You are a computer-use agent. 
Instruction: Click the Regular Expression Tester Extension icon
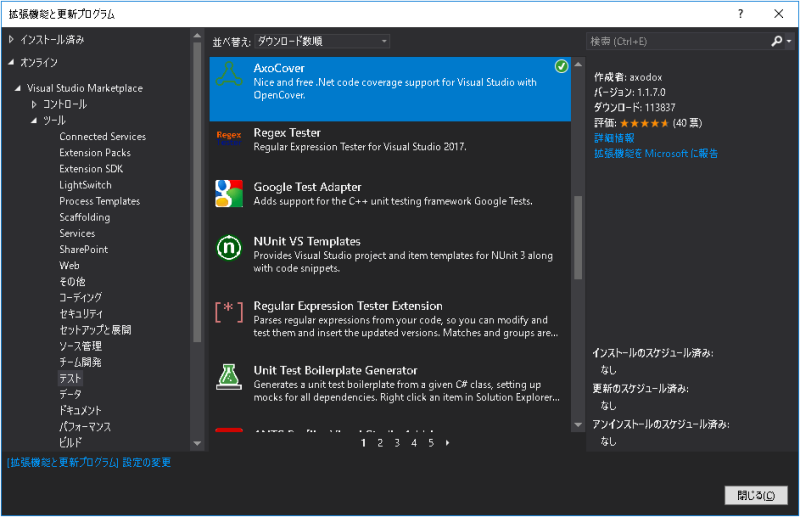(x=229, y=312)
